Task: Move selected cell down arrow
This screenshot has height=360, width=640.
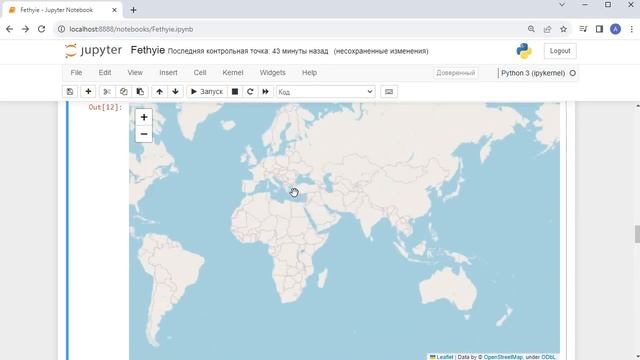Action: click(x=176, y=92)
